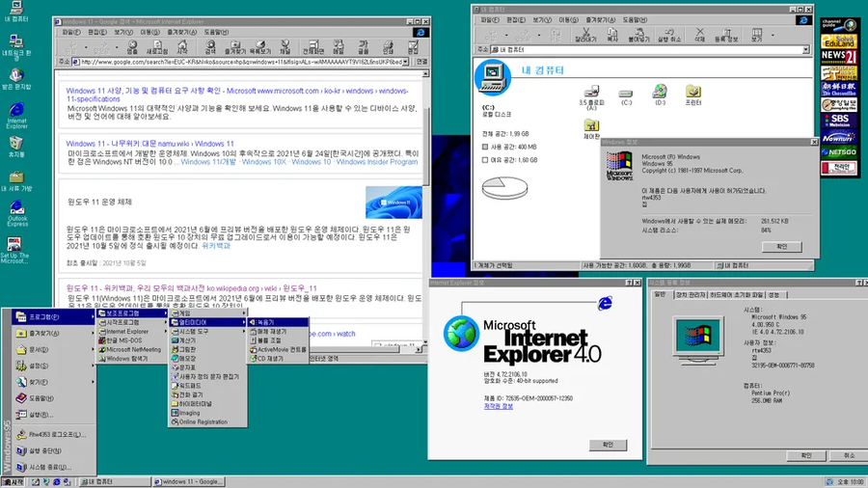Select the 3.5 floppy (A:) drive icon

(x=591, y=98)
